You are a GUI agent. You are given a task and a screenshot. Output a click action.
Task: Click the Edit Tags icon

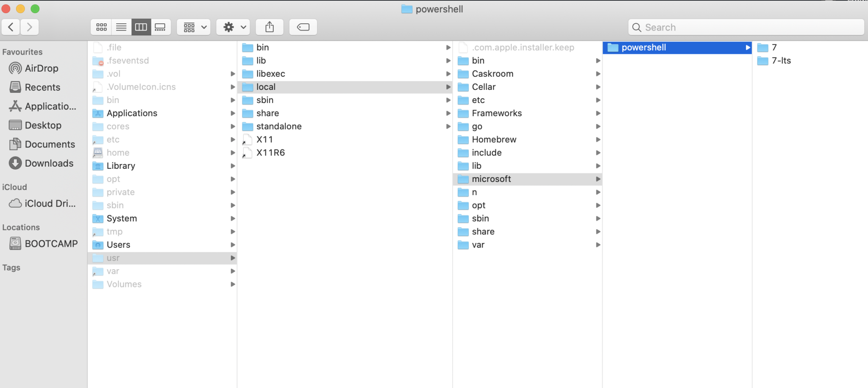point(303,27)
